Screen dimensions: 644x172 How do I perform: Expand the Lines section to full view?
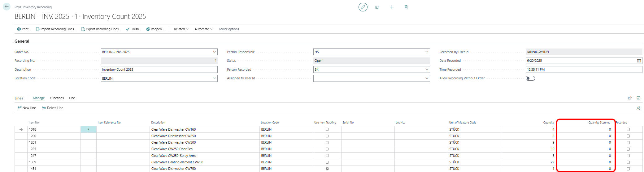click(x=638, y=98)
